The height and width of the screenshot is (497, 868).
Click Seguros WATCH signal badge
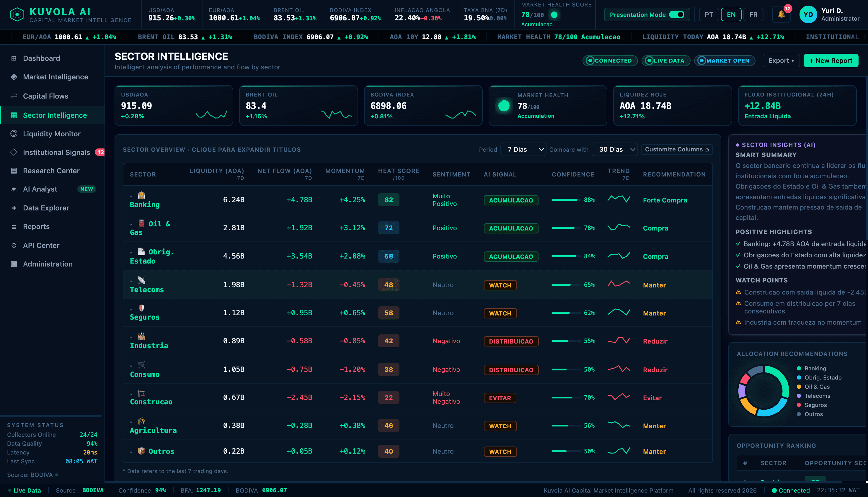click(500, 313)
